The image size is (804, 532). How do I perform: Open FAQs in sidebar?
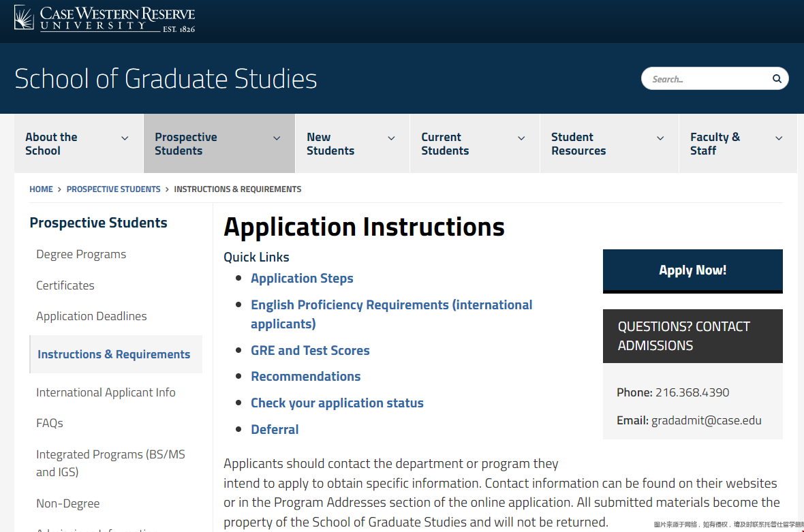click(x=50, y=423)
